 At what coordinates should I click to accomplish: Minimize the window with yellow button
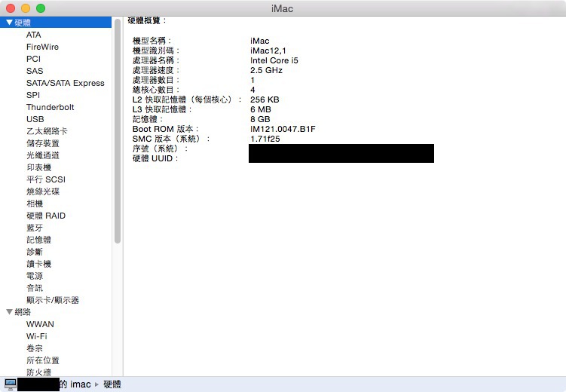click(26, 8)
